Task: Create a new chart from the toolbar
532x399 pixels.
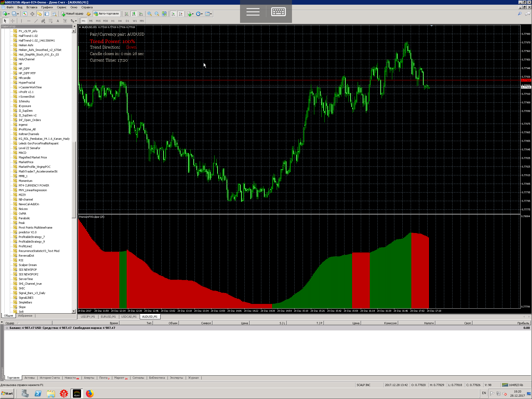Action: pos(5,14)
